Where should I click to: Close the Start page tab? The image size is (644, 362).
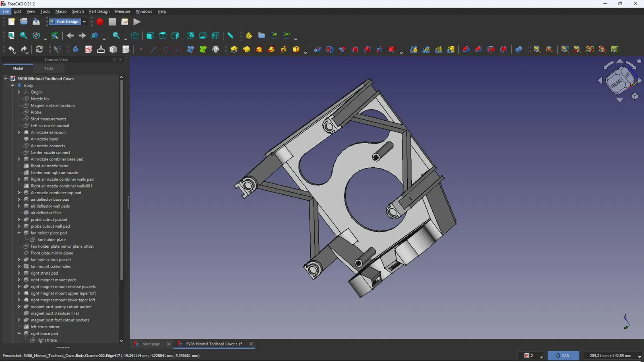tap(169, 344)
